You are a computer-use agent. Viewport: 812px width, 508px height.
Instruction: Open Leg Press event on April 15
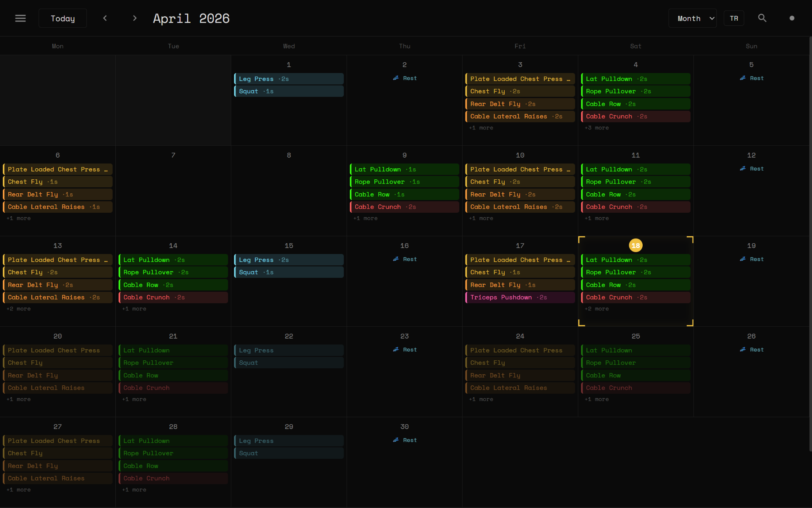tap(289, 260)
